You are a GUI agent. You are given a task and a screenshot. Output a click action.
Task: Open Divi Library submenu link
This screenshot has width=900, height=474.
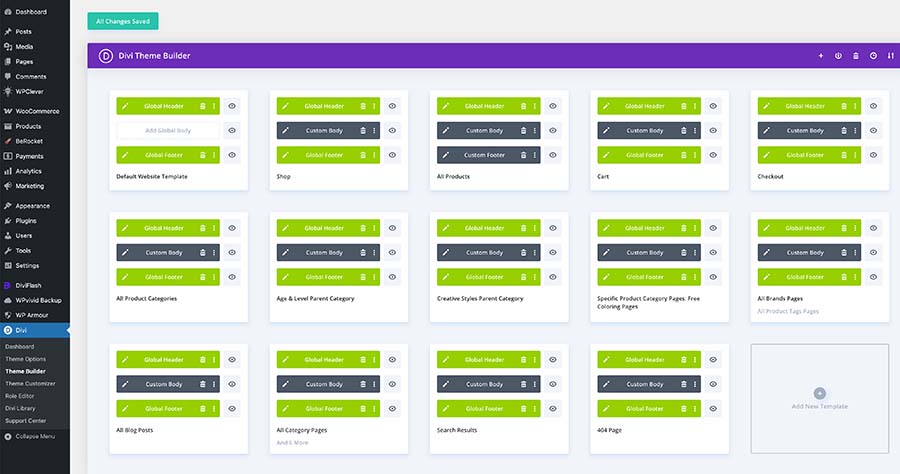[20, 409]
